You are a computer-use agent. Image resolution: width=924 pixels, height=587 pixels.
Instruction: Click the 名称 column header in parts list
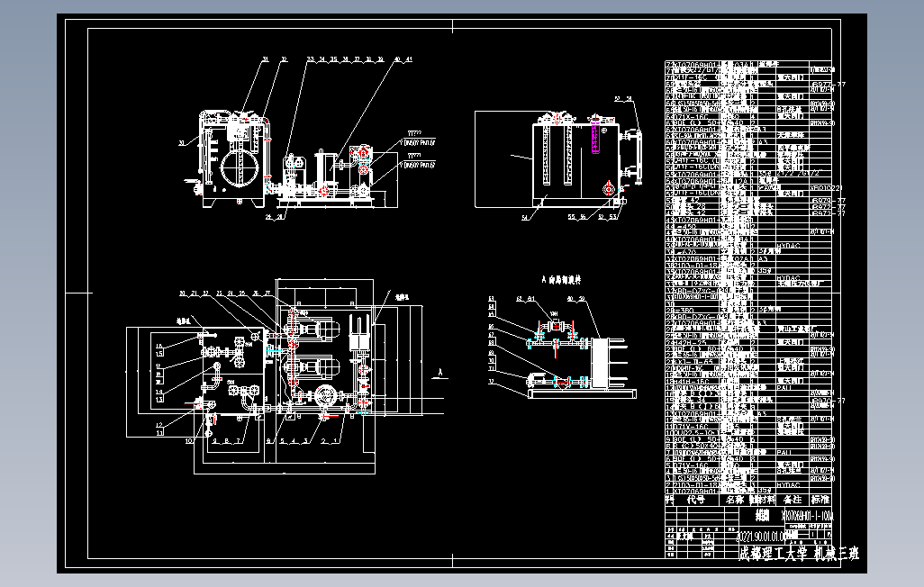pos(735,499)
